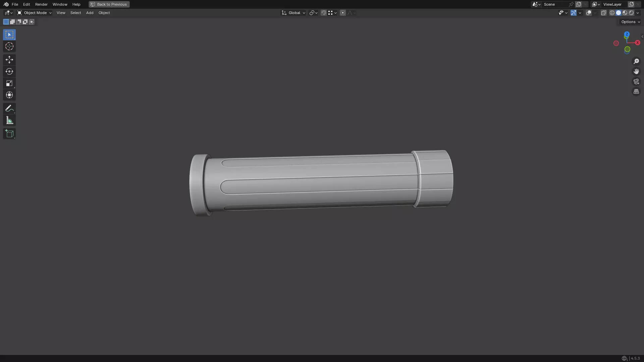Screen dimensions: 644x362
Task: Click the network status icon in status bar
Action: coord(624,358)
